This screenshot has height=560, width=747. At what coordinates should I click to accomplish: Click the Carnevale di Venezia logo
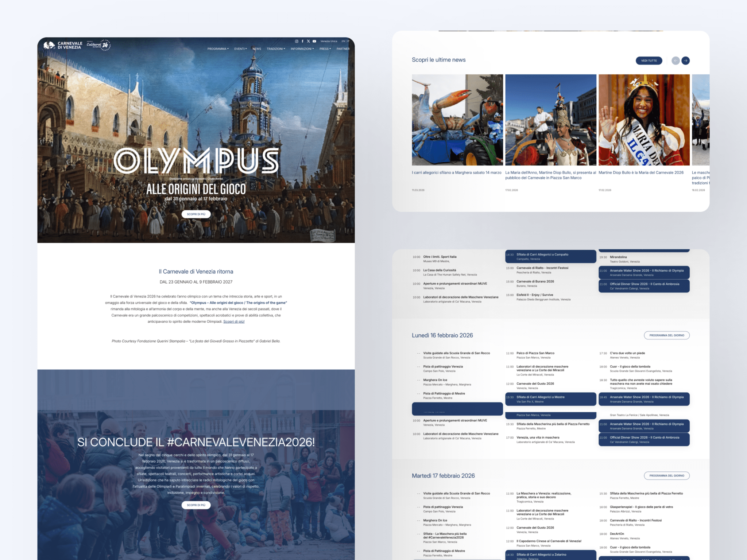pyautogui.click(x=63, y=45)
